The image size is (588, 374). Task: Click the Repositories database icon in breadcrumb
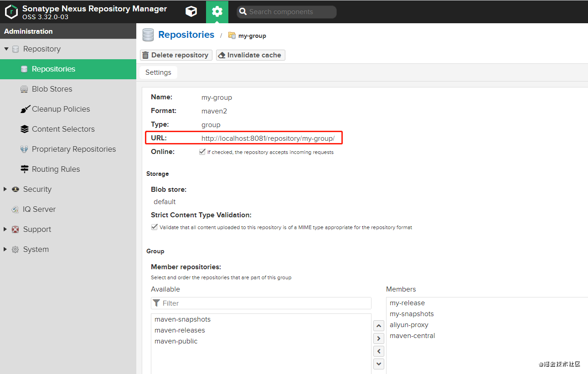click(x=148, y=35)
